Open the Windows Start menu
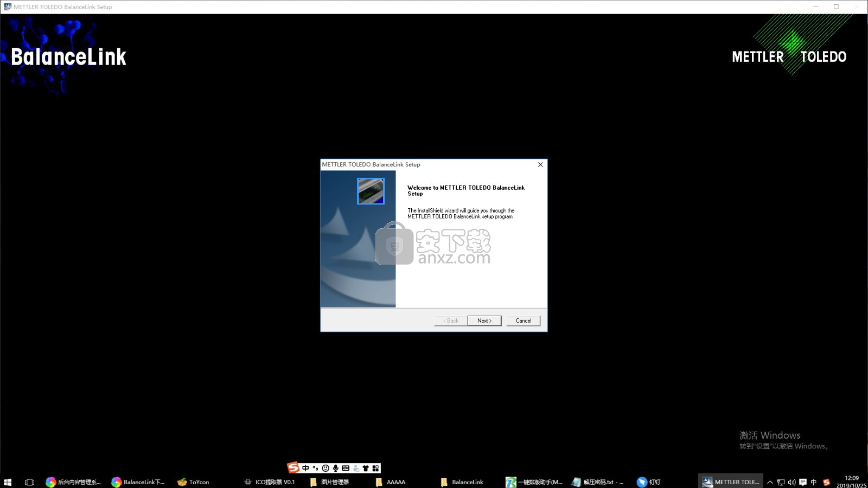Viewport: 868px width, 488px height. (x=8, y=481)
